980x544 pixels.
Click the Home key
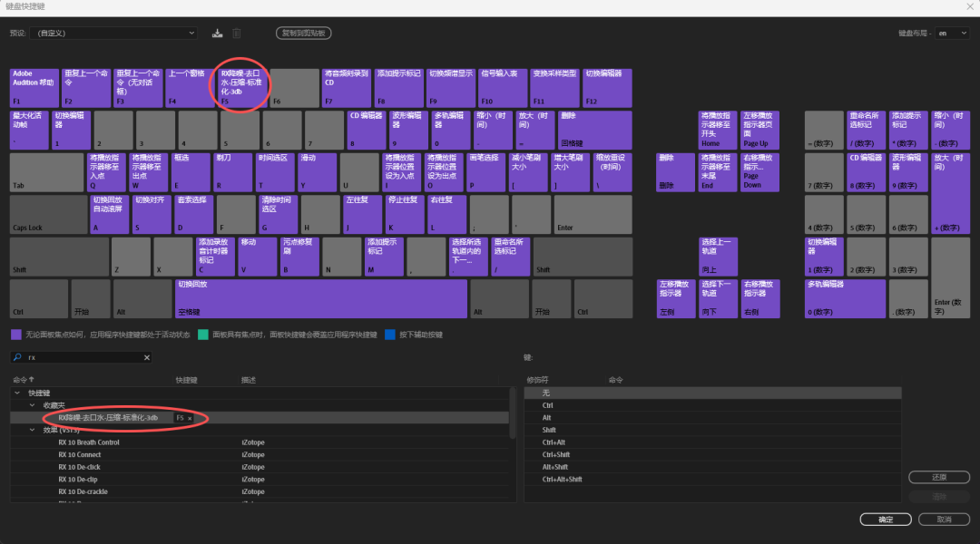click(718, 131)
